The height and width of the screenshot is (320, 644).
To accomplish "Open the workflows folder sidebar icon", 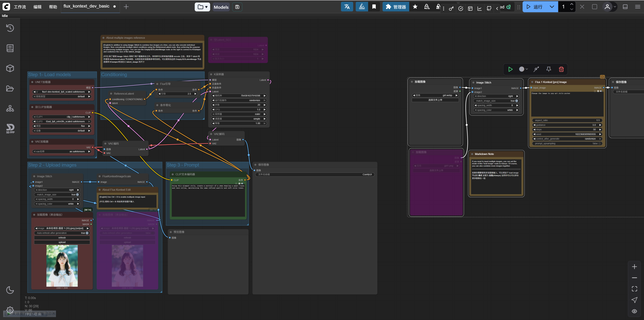I will point(10,89).
